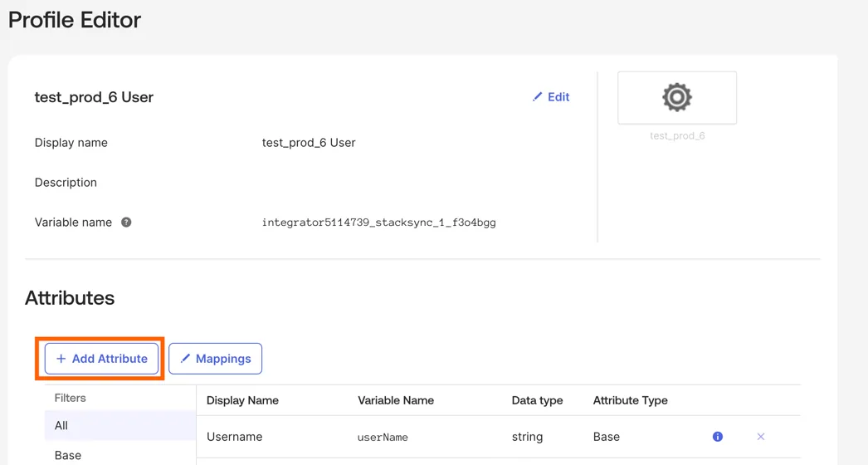Click the Filters label

point(71,398)
